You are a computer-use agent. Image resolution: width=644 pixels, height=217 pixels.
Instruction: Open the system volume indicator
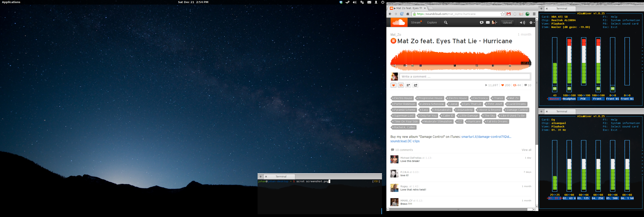point(354,2)
